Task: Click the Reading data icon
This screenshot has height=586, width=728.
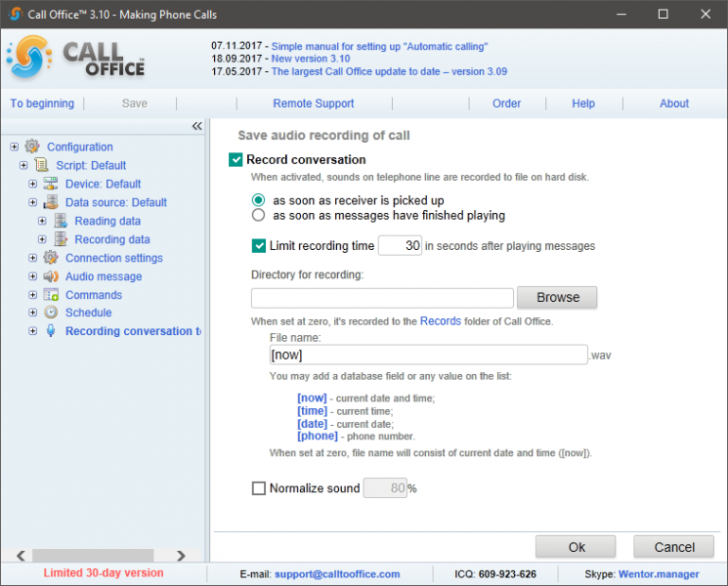Action: (x=61, y=221)
